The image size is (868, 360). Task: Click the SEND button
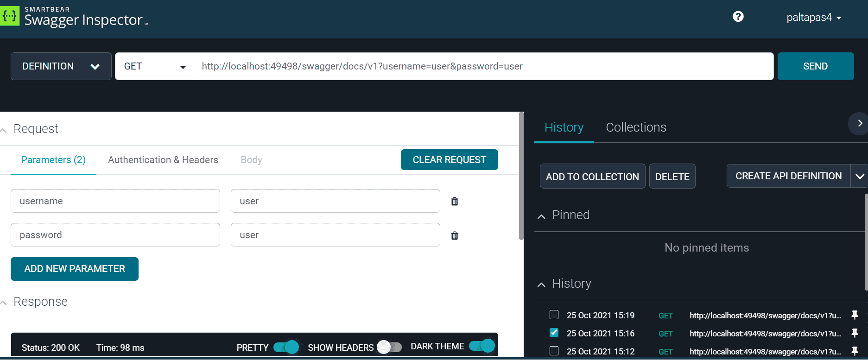(x=816, y=66)
